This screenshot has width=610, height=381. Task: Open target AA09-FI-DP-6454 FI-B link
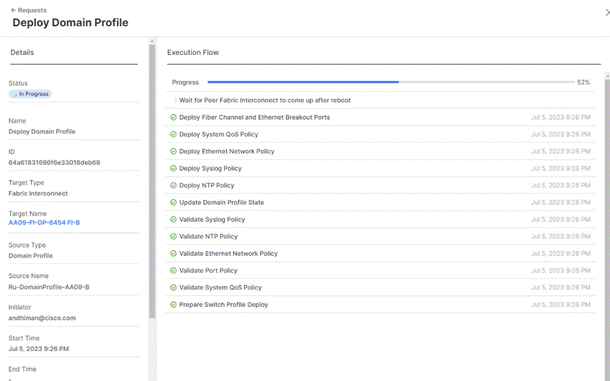(x=44, y=223)
